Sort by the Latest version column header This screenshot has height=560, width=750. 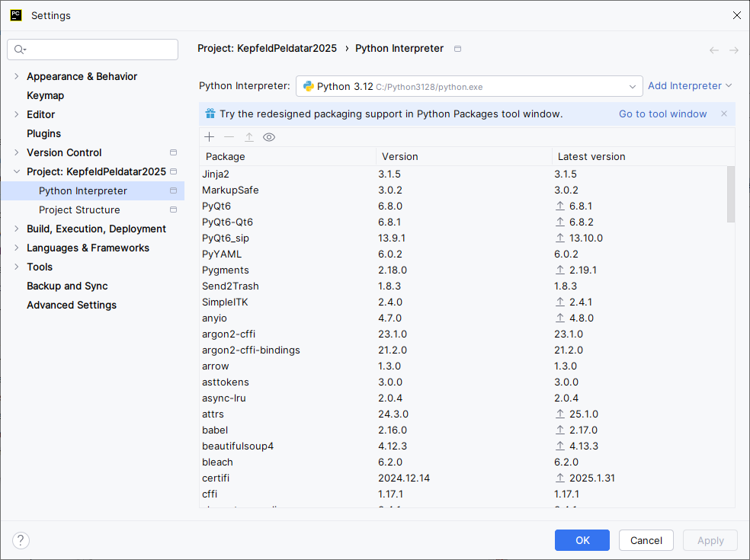click(643, 156)
